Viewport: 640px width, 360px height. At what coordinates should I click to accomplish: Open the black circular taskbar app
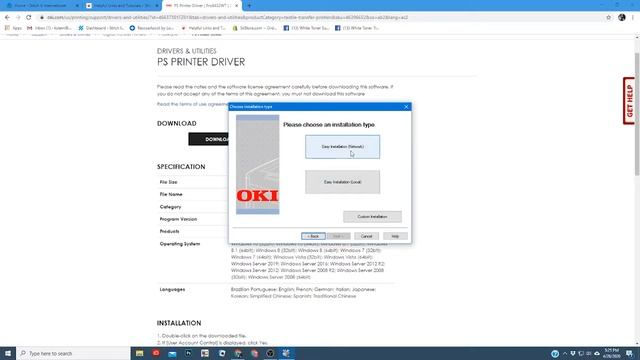pyautogui.click(x=270, y=353)
